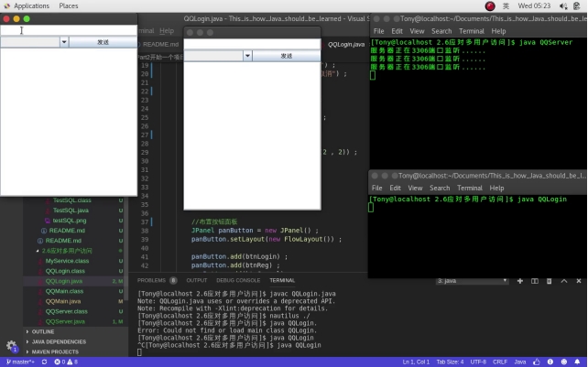Select TestSQL.class in explorer

point(71,200)
